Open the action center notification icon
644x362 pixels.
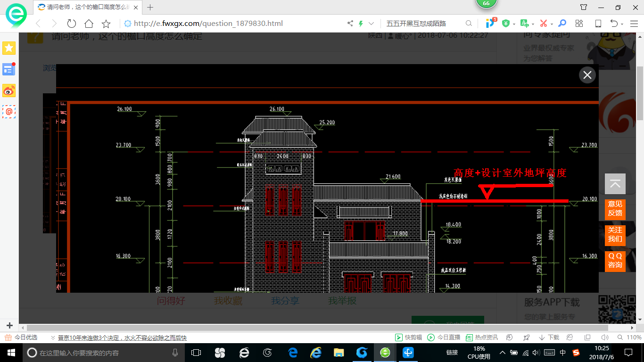628,353
